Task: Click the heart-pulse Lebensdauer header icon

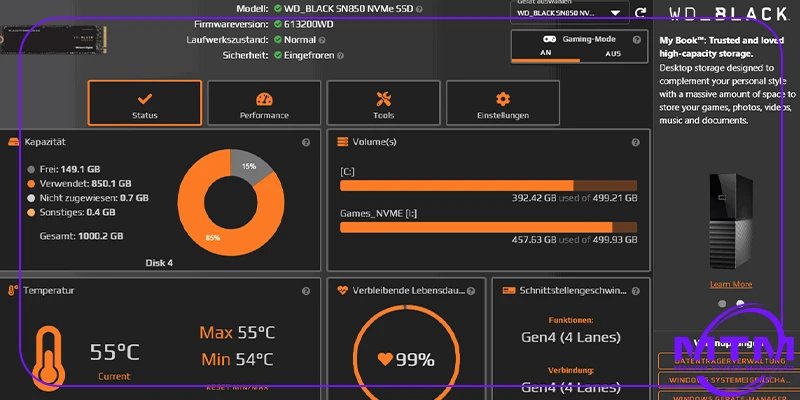Action: coord(342,290)
